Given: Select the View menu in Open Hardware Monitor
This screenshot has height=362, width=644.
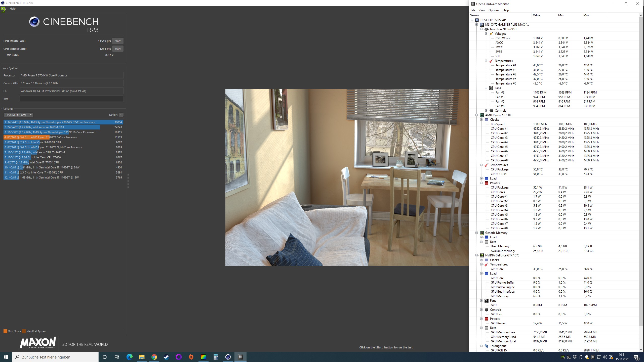Looking at the screenshot, I should [482, 10].
